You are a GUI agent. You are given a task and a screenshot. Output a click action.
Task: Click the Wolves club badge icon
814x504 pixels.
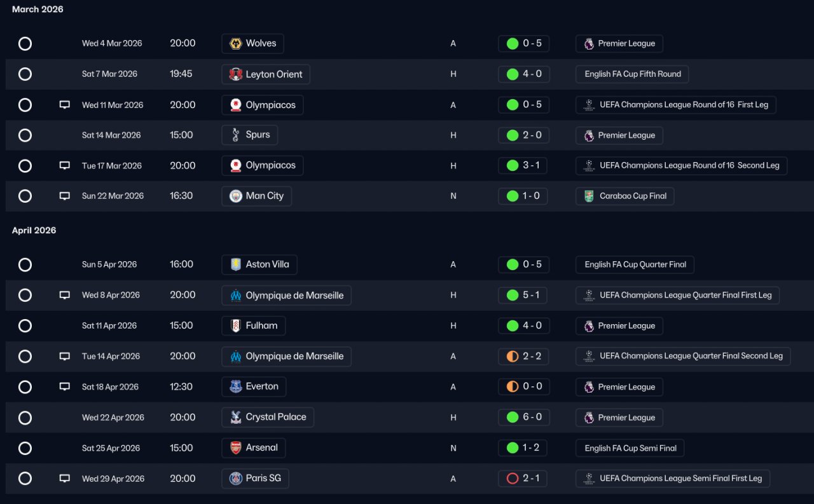coord(236,44)
